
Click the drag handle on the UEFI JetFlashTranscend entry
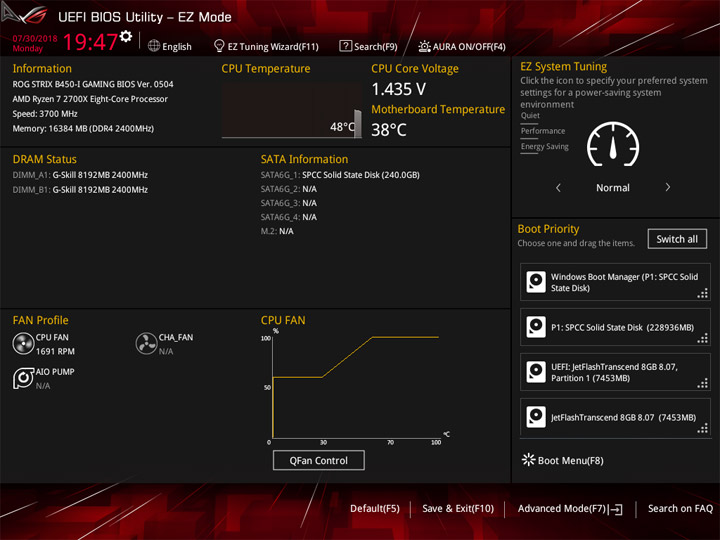coord(703,384)
